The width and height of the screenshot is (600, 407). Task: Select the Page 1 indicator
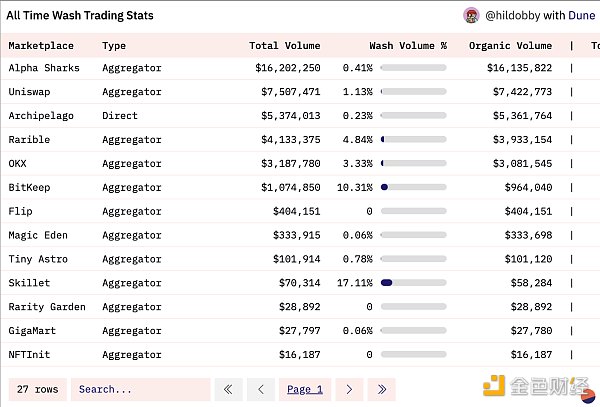[x=304, y=389]
